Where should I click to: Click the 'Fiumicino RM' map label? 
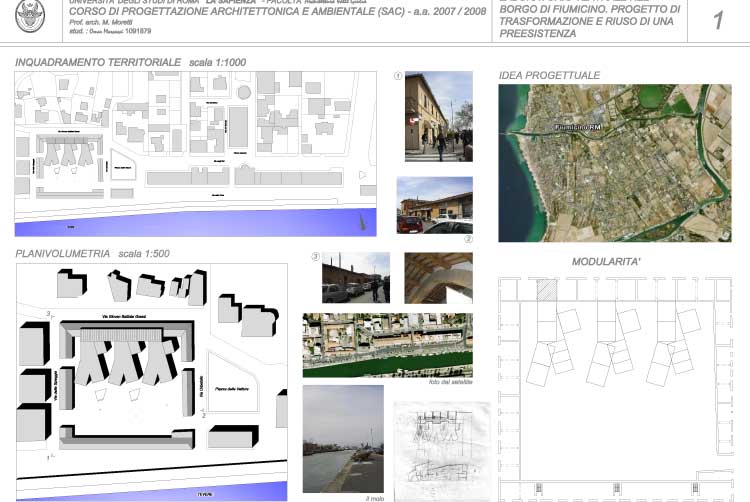tap(578, 127)
